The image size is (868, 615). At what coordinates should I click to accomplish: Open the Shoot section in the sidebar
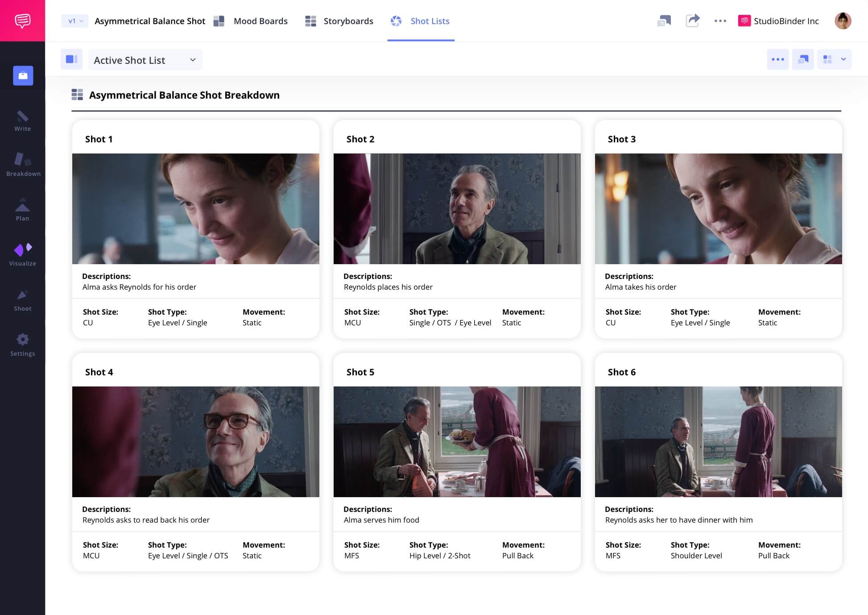22,299
